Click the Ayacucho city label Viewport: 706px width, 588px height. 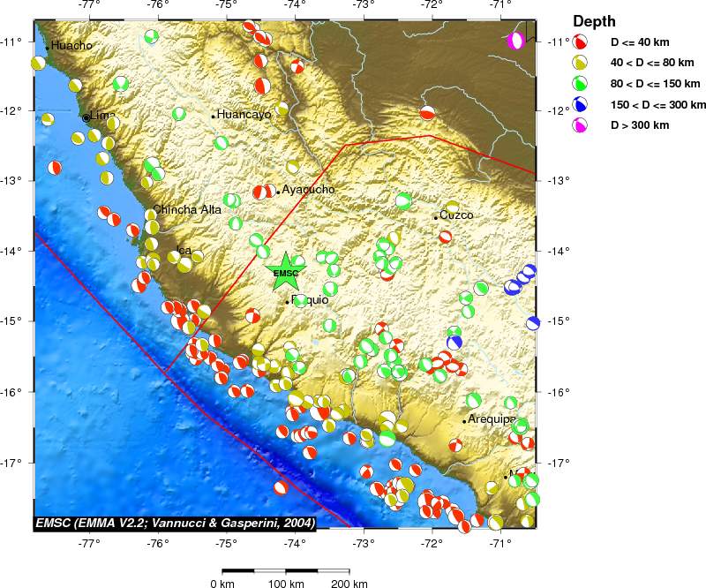[x=308, y=189]
